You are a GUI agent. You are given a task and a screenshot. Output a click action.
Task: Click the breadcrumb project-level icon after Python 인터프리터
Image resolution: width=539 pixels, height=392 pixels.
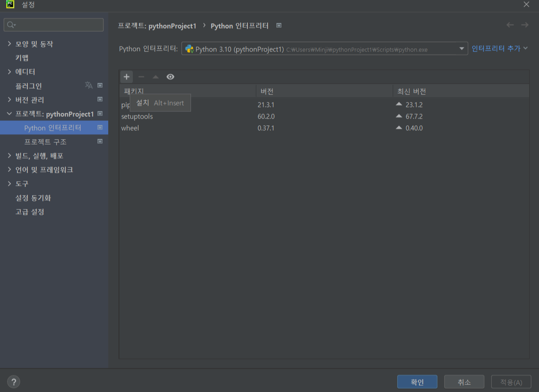(279, 26)
